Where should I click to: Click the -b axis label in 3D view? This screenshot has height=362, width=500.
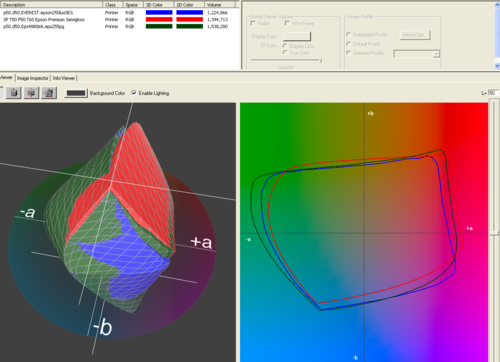[102, 327]
